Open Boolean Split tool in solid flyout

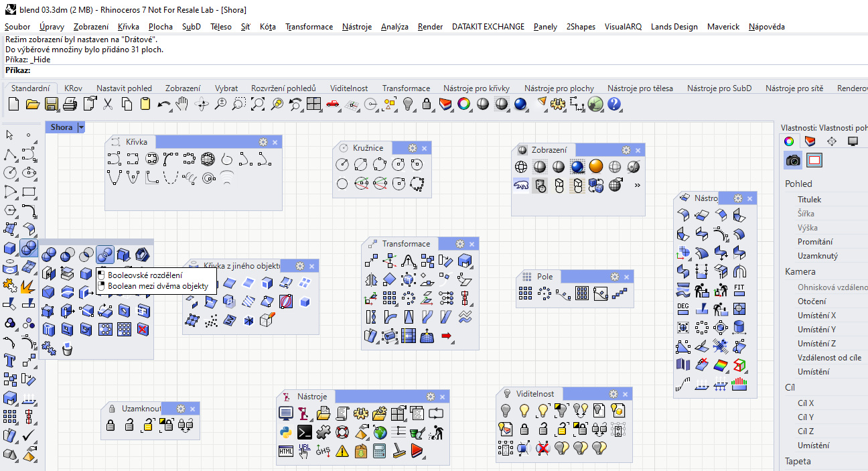104,255
